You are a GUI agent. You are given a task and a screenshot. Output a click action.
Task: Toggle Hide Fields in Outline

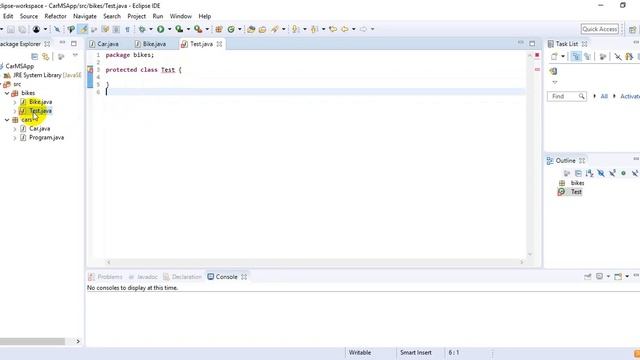[x=601, y=173]
